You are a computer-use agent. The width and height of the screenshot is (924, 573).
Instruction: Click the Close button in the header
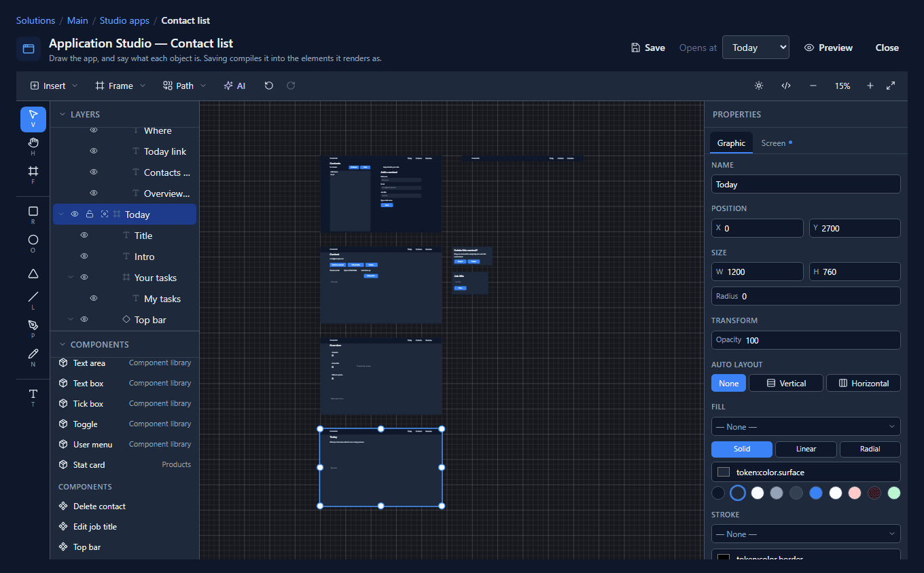click(887, 48)
